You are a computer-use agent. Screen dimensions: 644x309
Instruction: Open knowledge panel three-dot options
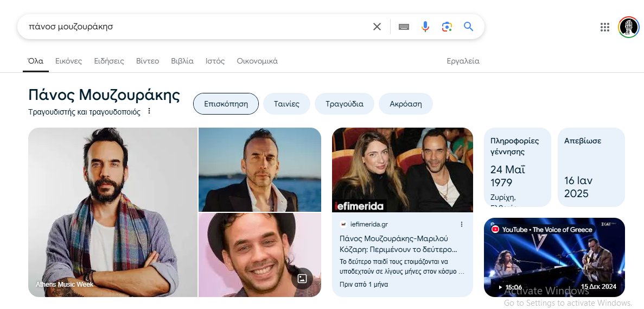149,111
